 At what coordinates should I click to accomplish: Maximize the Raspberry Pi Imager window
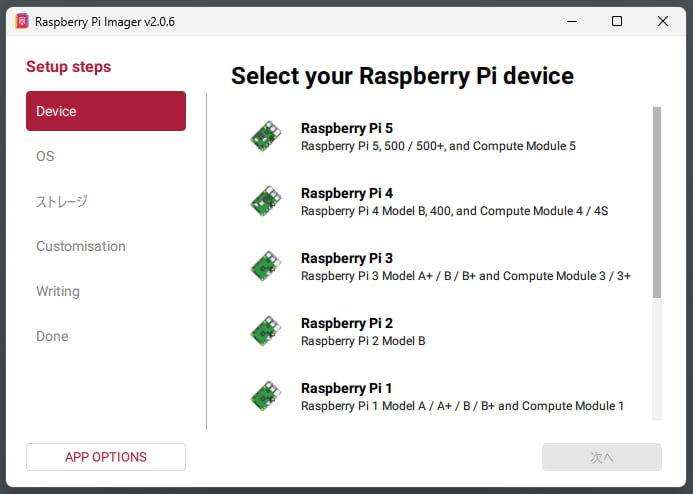pyautogui.click(x=617, y=21)
